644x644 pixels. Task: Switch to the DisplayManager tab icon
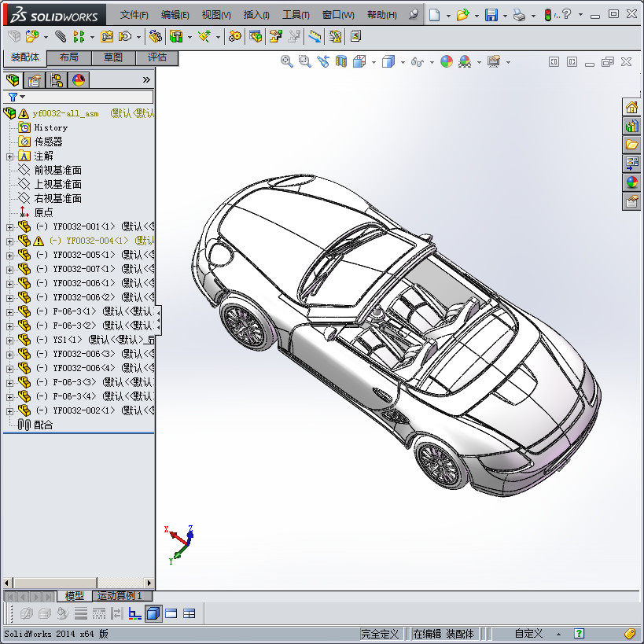tap(79, 80)
